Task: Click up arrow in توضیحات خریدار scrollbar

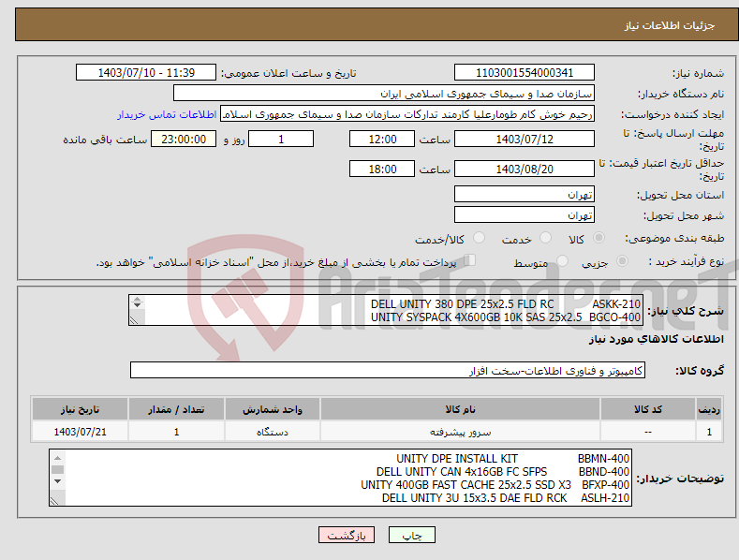Action: click(57, 458)
